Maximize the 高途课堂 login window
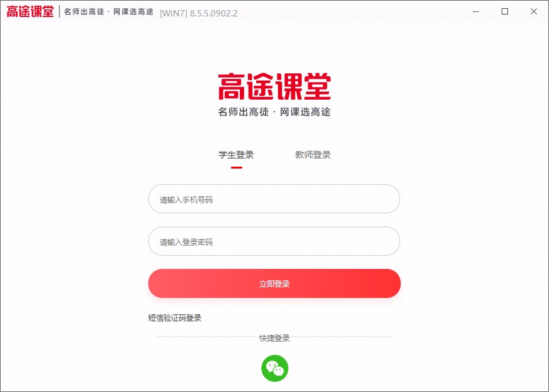549x392 pixels. tap(505, 11)
